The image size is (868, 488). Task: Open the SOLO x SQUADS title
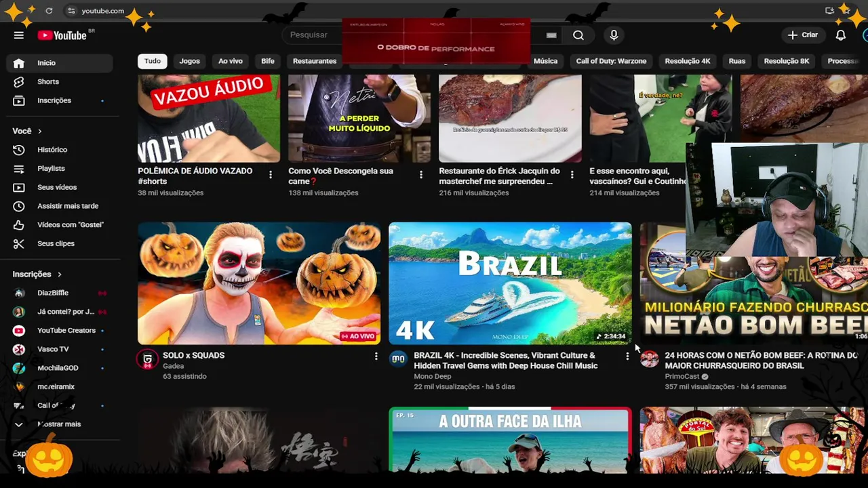193,355
